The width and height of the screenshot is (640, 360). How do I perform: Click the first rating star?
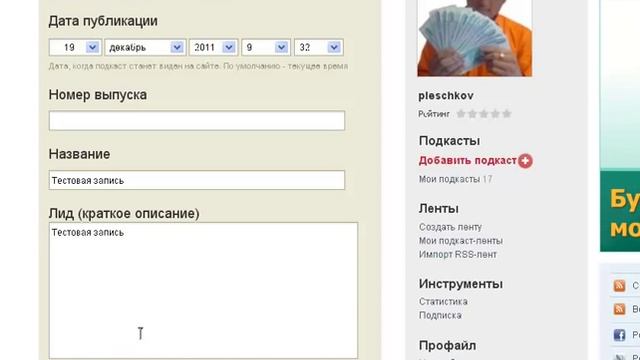point(461,114)
